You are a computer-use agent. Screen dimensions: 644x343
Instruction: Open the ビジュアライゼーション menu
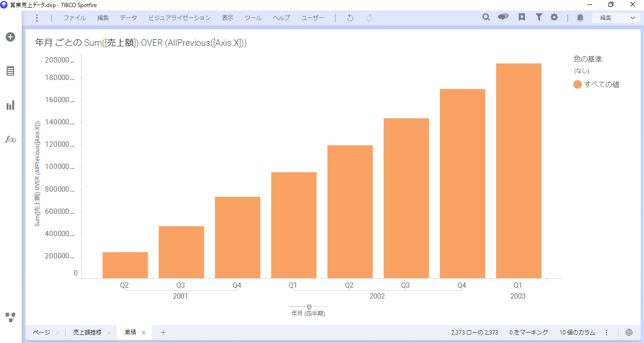[180, 18]
